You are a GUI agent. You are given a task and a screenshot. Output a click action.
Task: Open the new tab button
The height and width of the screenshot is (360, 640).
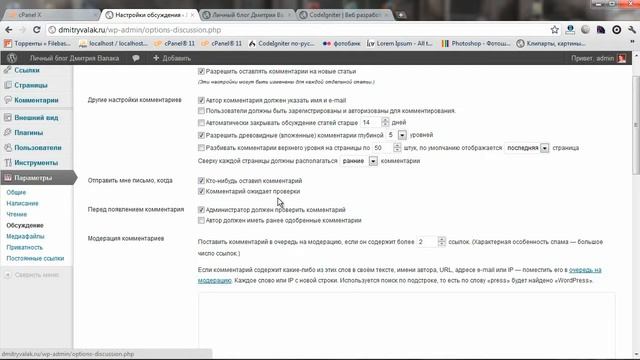pyautogui.click(x=401, y=15)
